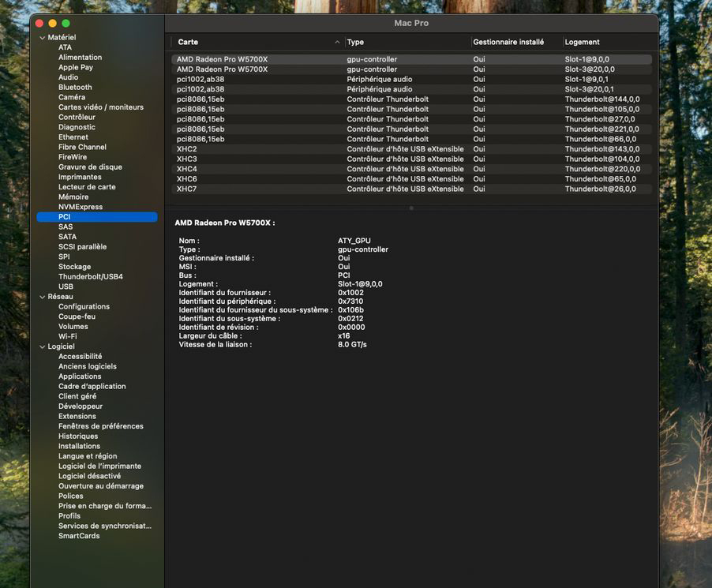Click the 0x7310 device identifier value

pyautogui.click(x=350, y=301)
